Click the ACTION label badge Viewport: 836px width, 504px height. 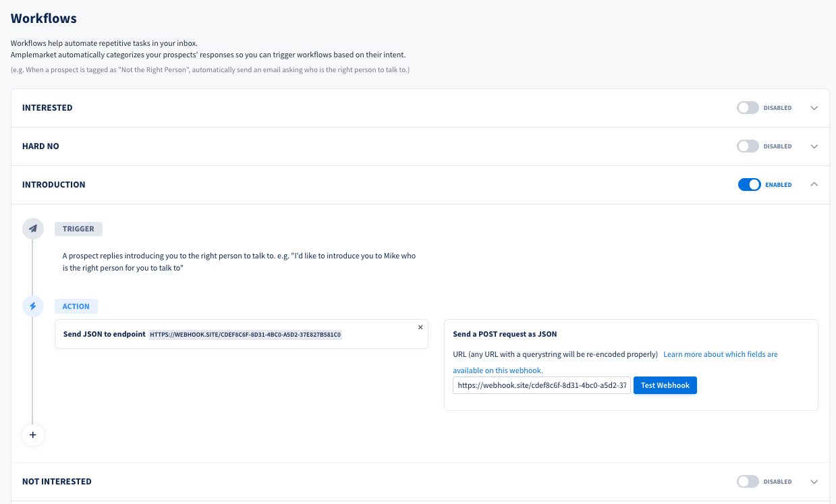pyautogui.click(x=76, y=306)
